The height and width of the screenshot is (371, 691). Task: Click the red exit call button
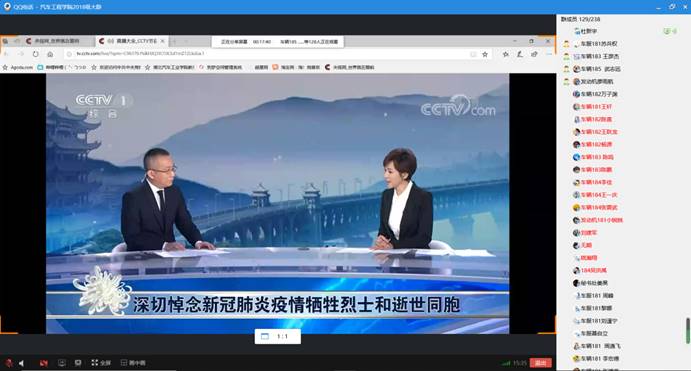[540, 363]
